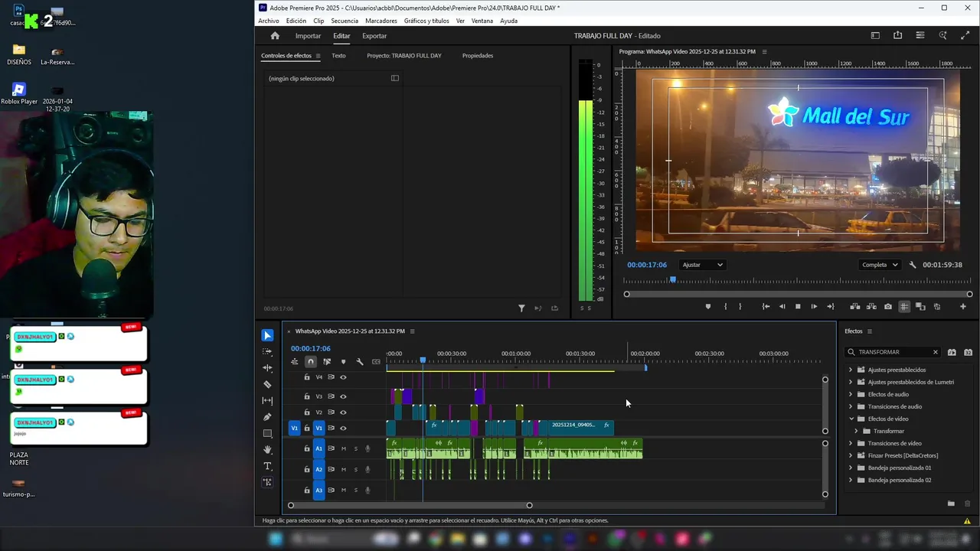Open the Program monitor button editor plus

(962, 307)
